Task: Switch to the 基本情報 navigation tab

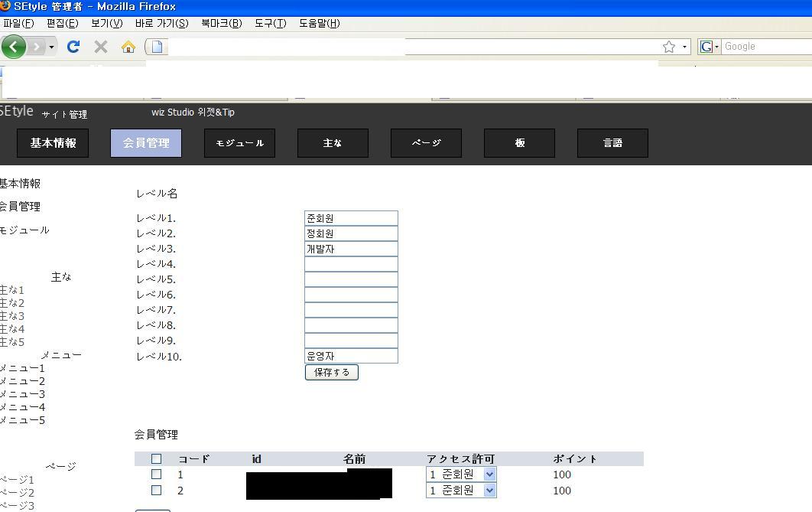Action: pos(53,143)
